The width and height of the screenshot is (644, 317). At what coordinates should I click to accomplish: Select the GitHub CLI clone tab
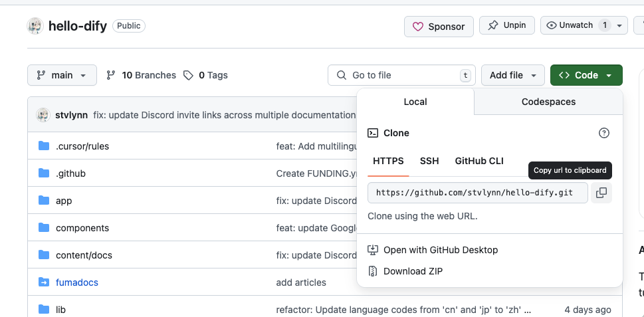tap(479, 161)
